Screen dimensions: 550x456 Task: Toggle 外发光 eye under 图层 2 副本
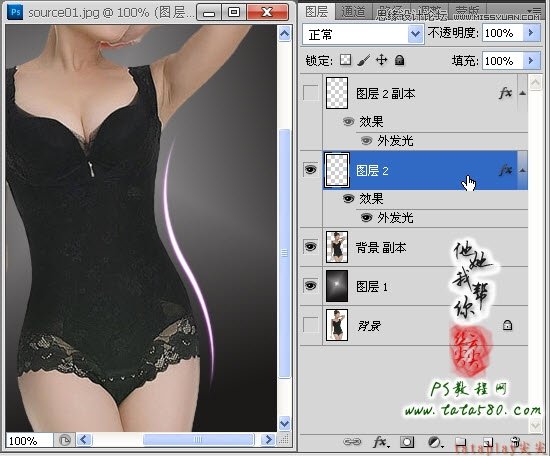(366, 141)
